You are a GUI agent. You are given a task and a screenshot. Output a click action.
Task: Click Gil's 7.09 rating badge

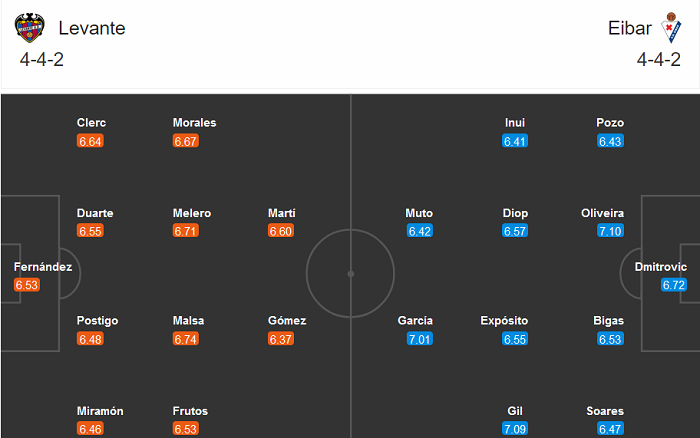pos(515,429)
